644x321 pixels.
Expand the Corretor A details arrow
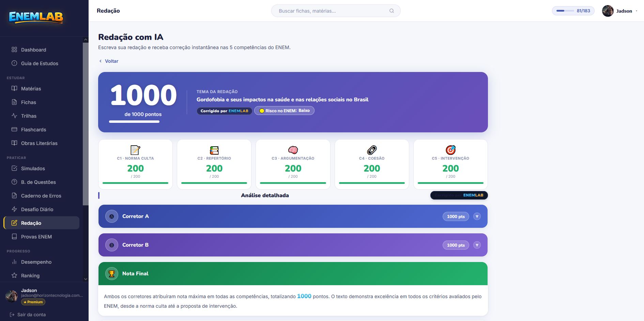tap(477, 216)
